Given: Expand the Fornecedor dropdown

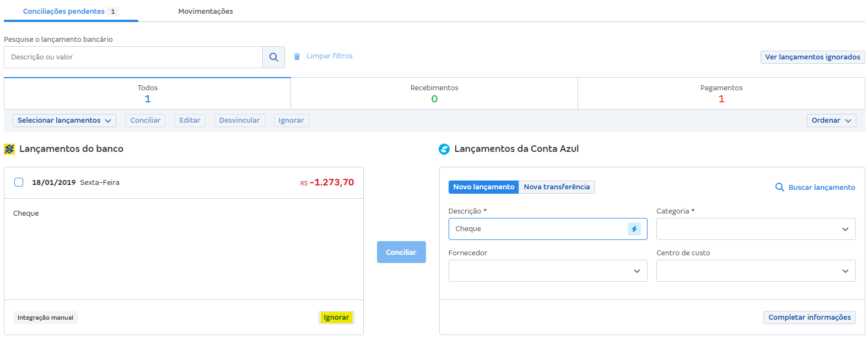Looking at the screenshot, I should tap(547, 271).
